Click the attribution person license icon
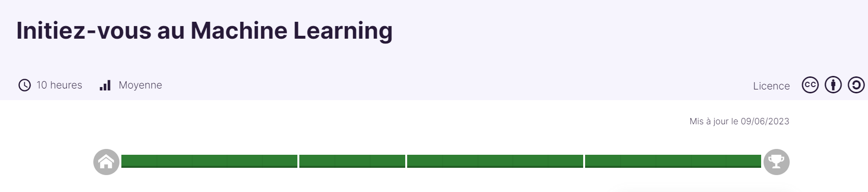The image size is (868, 192). click(833, 85)
